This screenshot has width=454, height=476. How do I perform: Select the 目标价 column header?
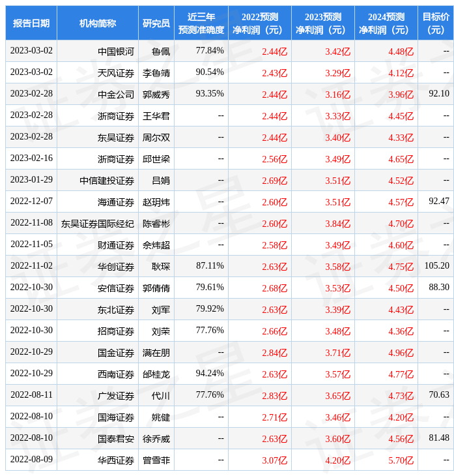435,23
